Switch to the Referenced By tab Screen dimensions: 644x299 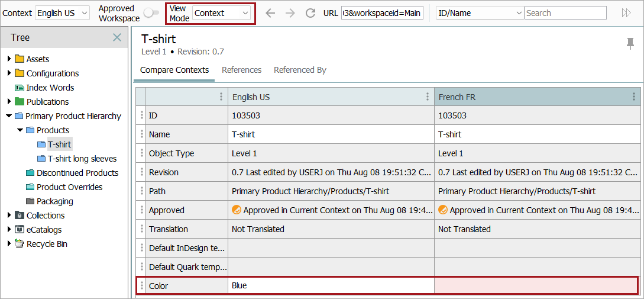pyautogui.click(x=300, y=70)
